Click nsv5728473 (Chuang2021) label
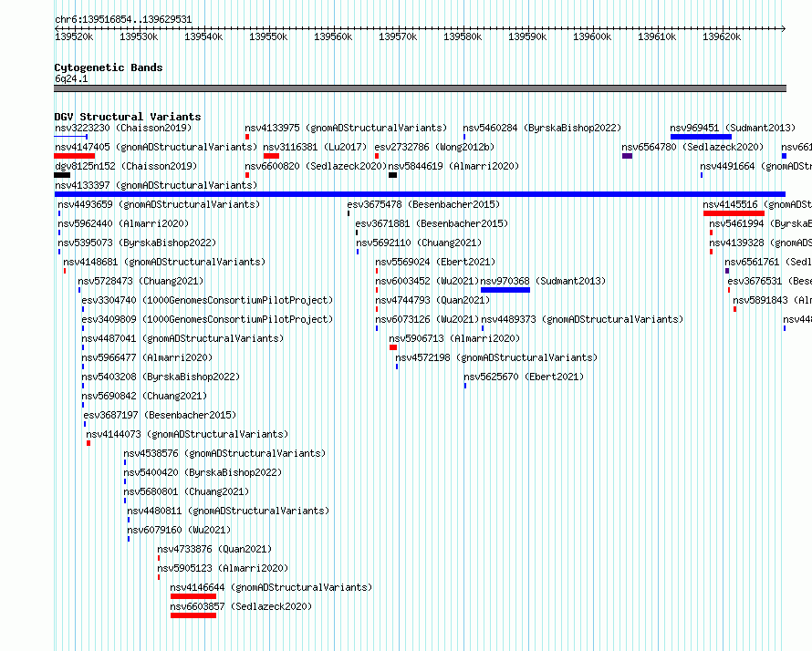 141,281
